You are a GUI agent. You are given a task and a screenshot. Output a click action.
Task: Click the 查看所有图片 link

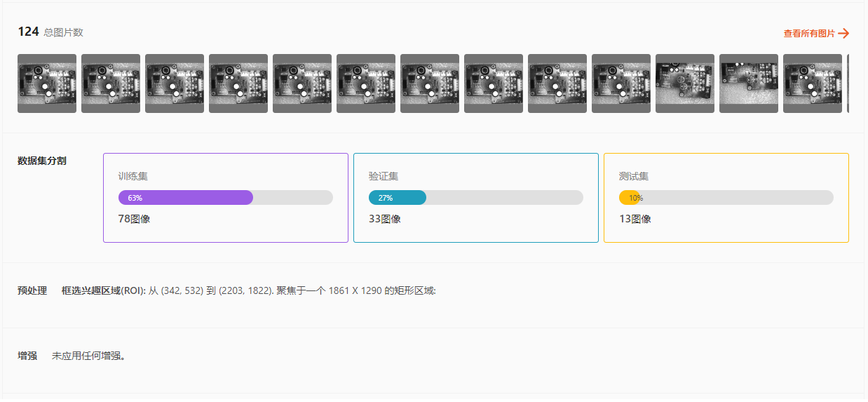point(809,33)
